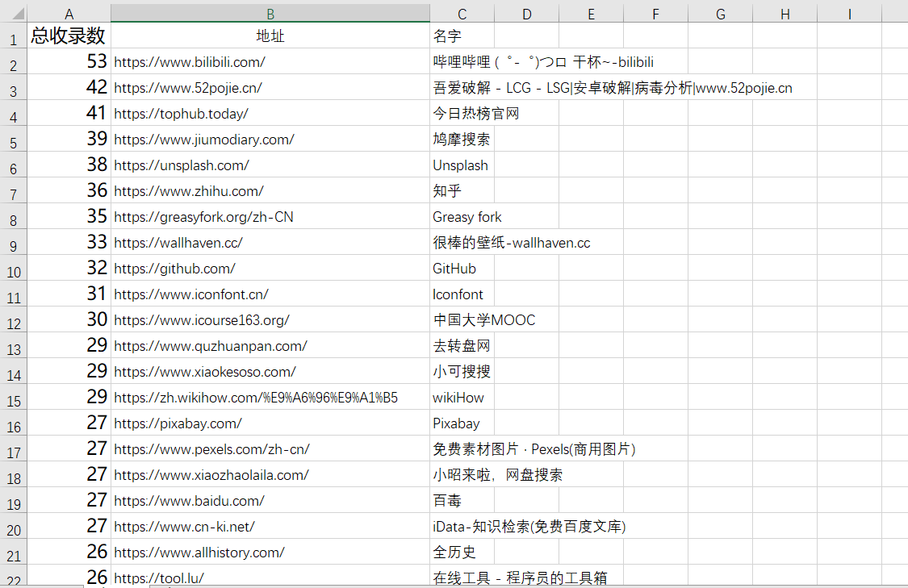This screenshot has width=908, height=588.
Task: Click the https://pixabay.com/ cell
Action: pyautogui.click(x=270, y=423)
